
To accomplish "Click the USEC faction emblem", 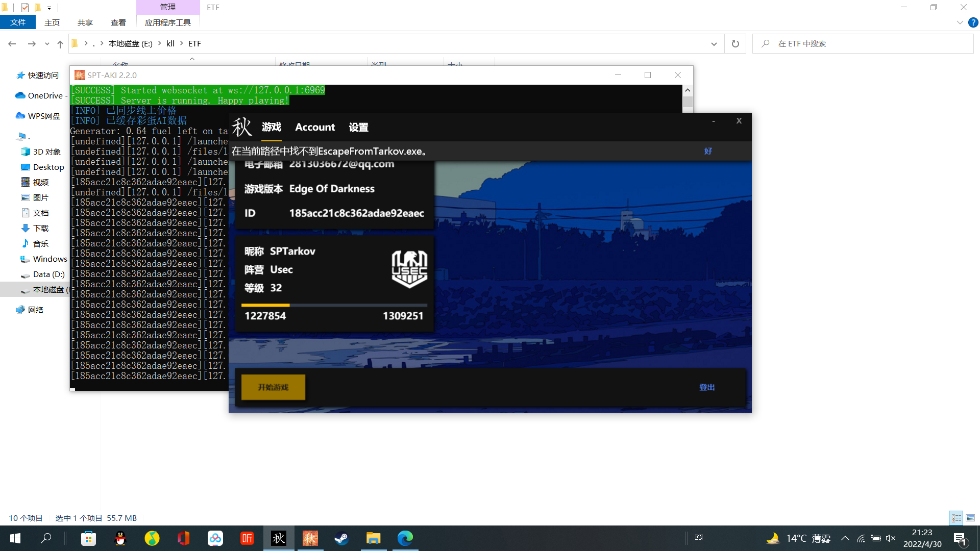I will pos(409,269).
